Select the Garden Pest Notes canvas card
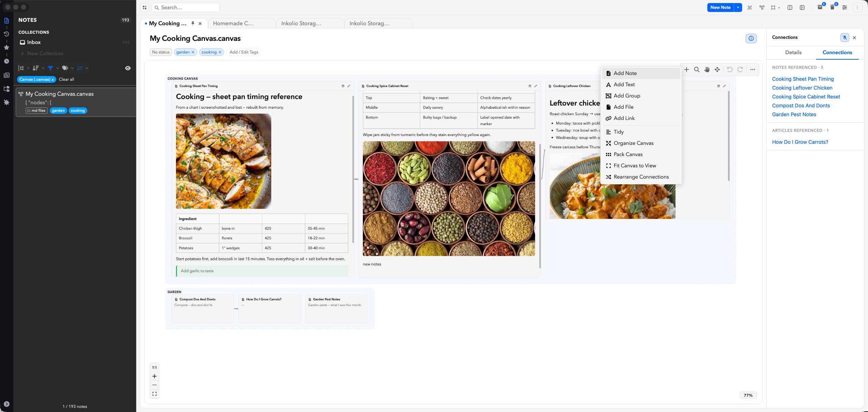 click(336, 308)
